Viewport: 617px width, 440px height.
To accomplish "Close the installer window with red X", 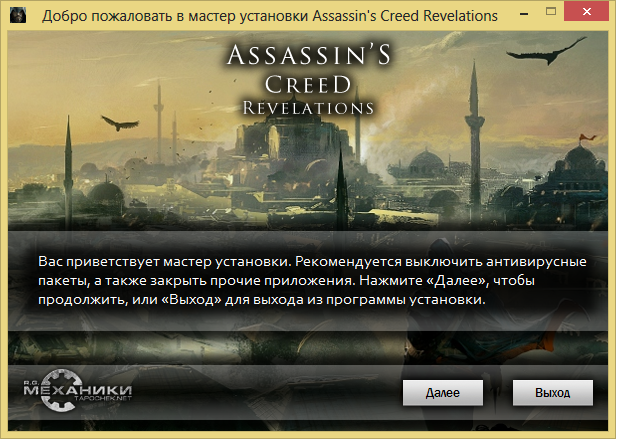I will click(587, 11).
